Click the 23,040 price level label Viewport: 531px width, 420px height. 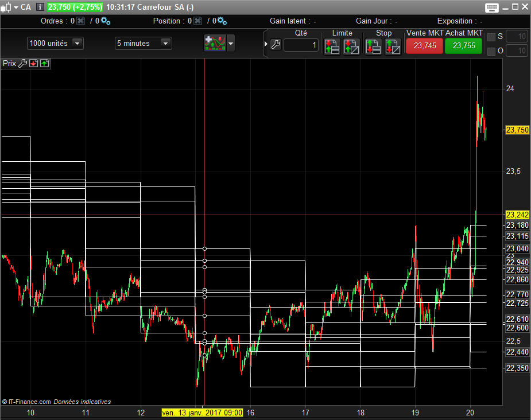(517, 249)
